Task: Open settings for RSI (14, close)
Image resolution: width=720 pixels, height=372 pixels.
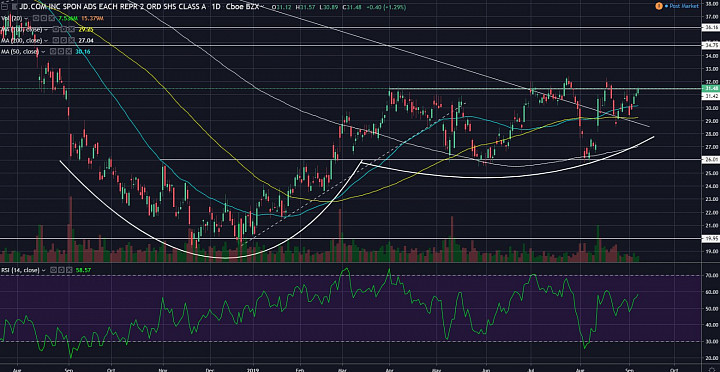Action: click(x=62, y=270)
